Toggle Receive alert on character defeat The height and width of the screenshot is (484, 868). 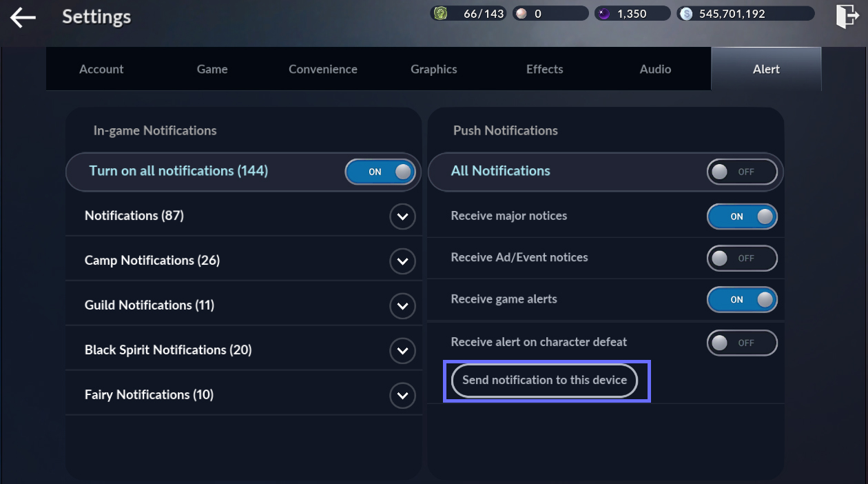tap(742, 343)
